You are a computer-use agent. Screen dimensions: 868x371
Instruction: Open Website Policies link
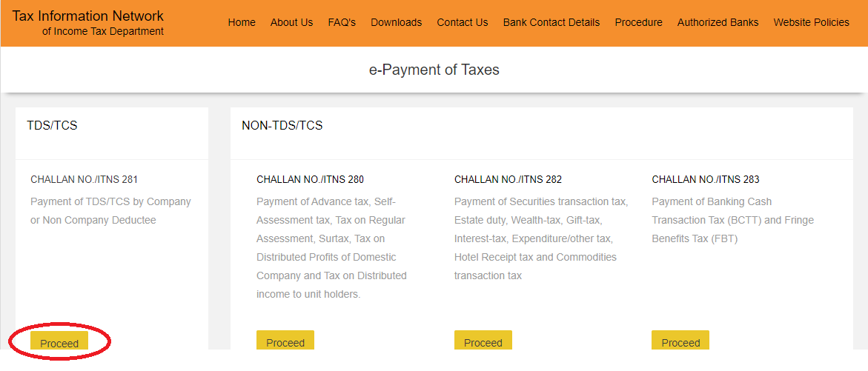811,23
